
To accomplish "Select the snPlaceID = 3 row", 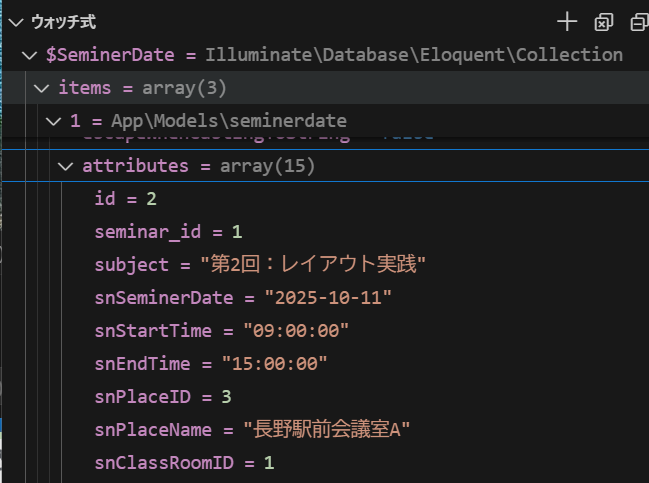I will click(325, 397).
